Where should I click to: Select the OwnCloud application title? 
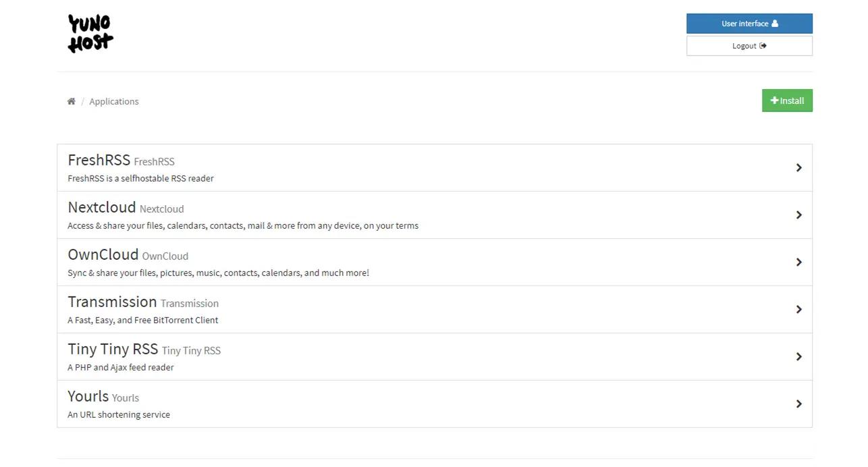103,255
